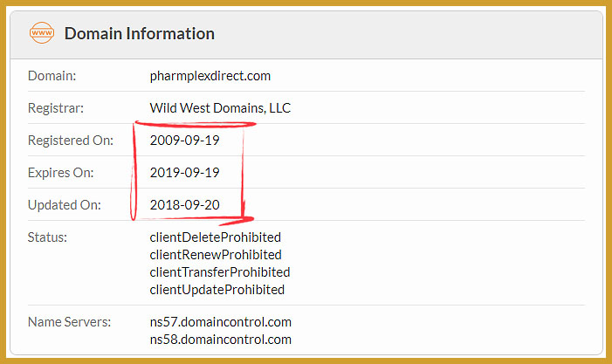
Task: Click the Wild West Domains, LLC registrar
Action: [x=220, y=108]
